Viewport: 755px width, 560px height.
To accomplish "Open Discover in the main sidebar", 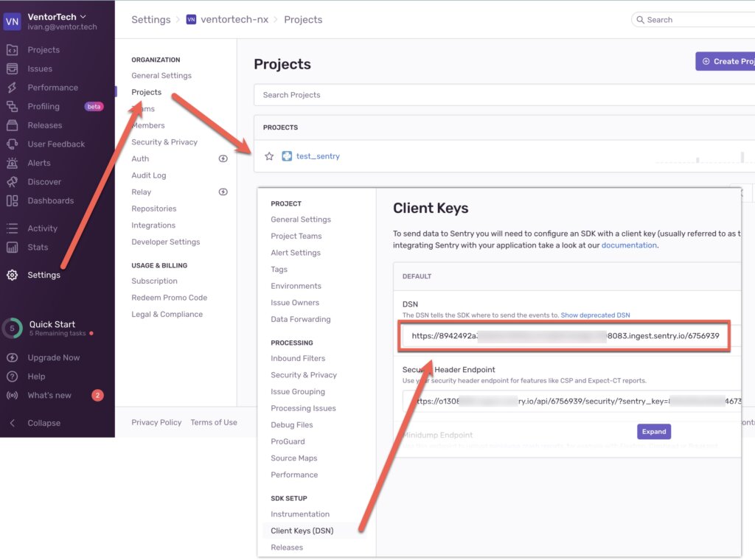I will point(44,182).
